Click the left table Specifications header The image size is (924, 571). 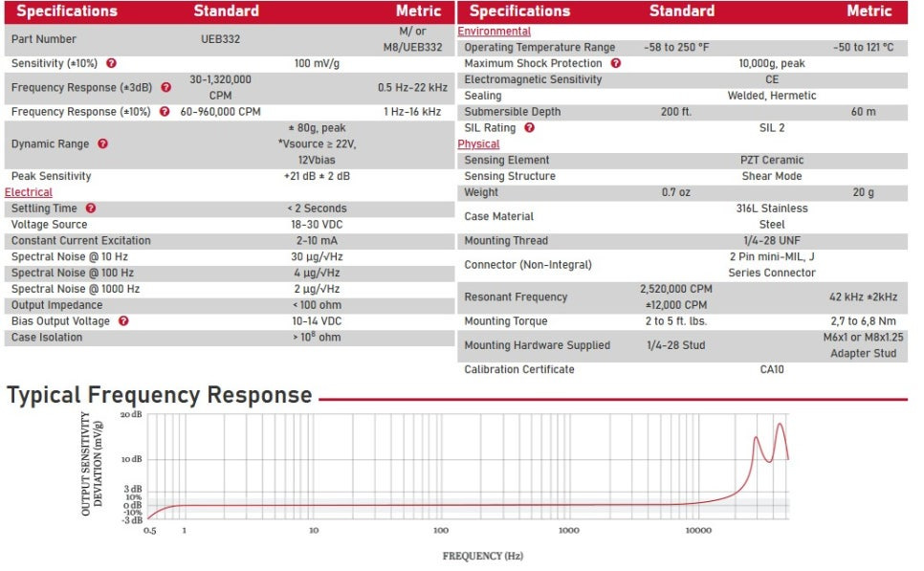click(67, 11)
